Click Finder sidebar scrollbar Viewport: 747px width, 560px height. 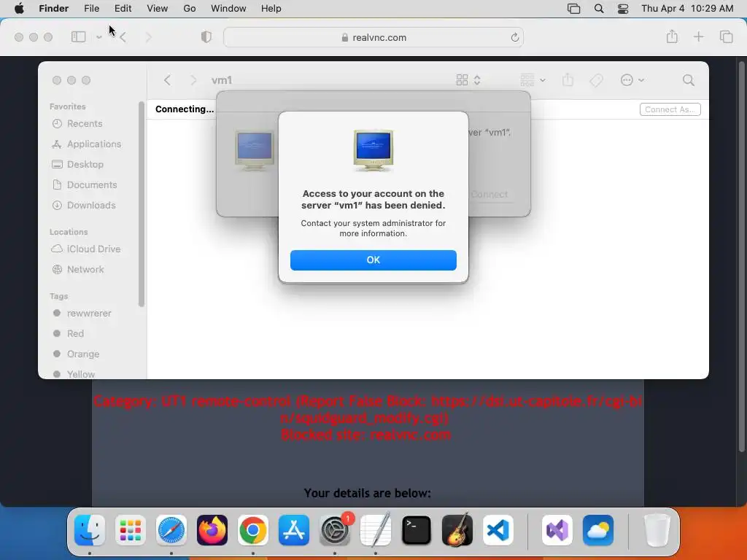pos(141,204)
